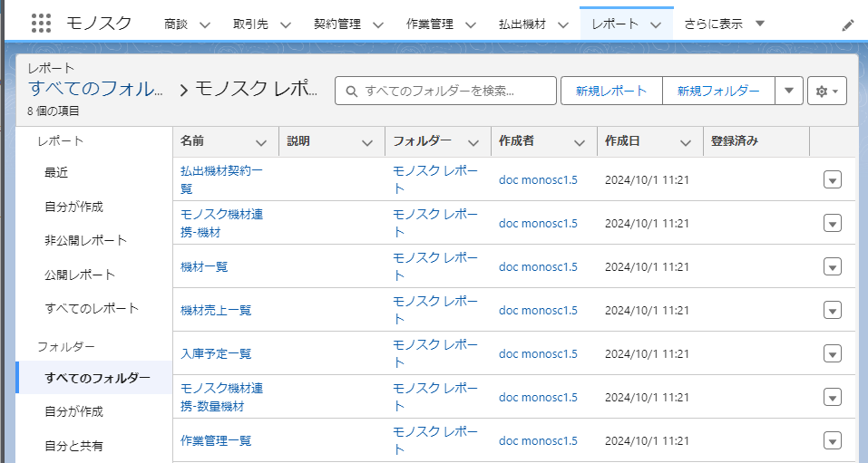Open dropdown arrow next to 新規フォルダー
Viewport: 868px width, 463px height.
point(788,91)
